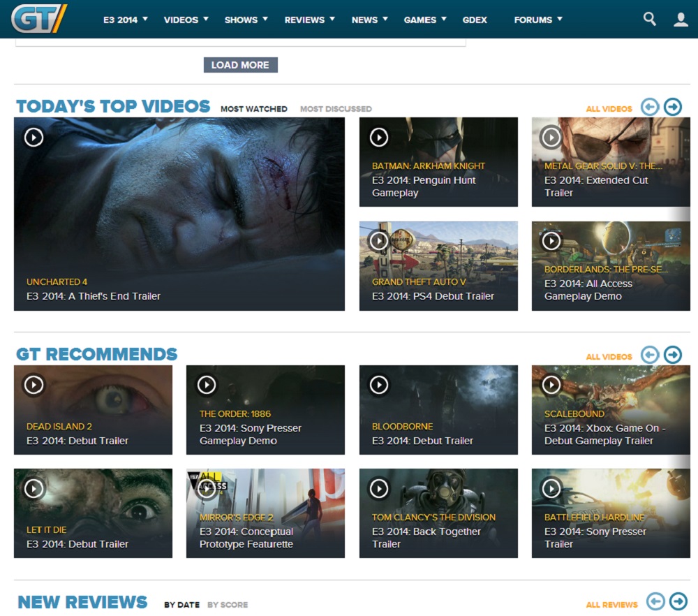Click 'E3 2014: A Thief's End Trailer' text
The height and width of the screenshot is (616, 698).
(x=93, y=296)
